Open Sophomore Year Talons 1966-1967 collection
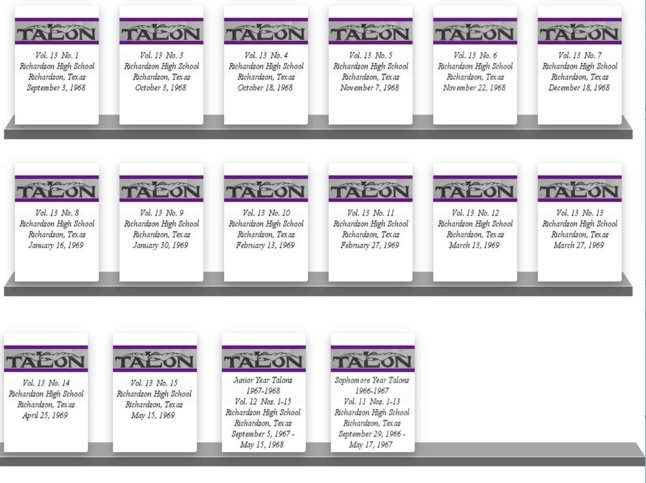 point(372,412)
